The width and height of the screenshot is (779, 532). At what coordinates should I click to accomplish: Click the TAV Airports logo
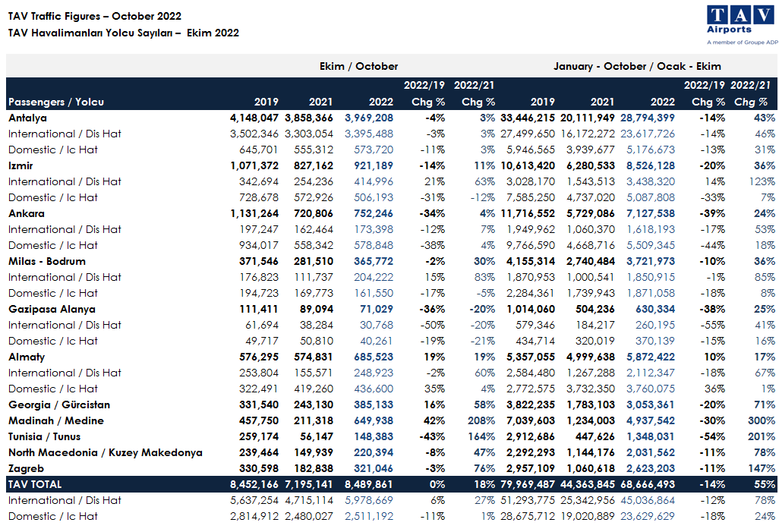point(743,25)
